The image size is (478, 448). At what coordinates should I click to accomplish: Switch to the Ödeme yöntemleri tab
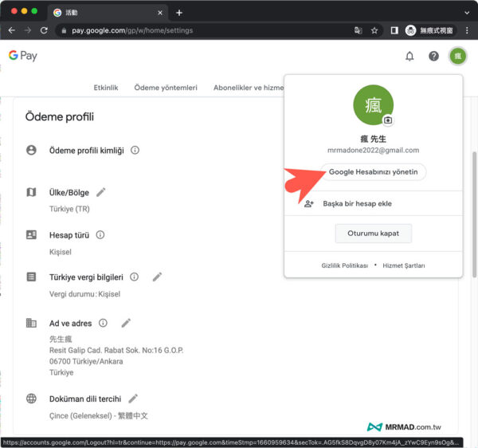[x=166, y=88]
